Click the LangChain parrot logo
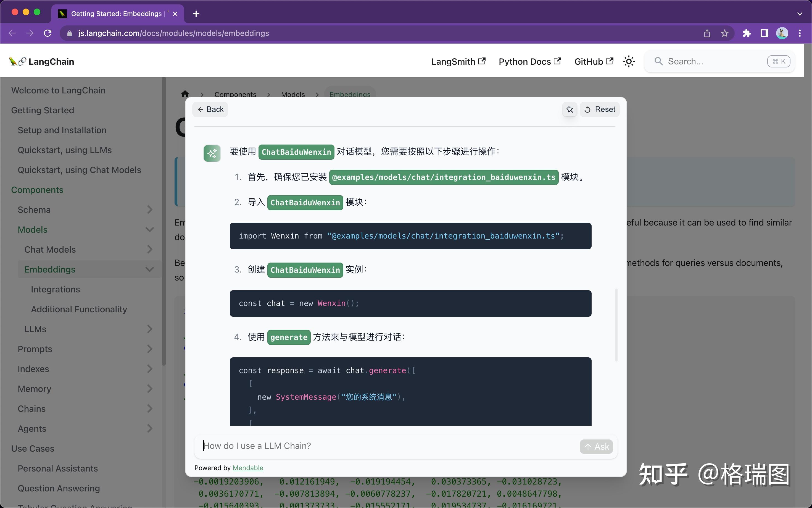 (x=17, y=61)
